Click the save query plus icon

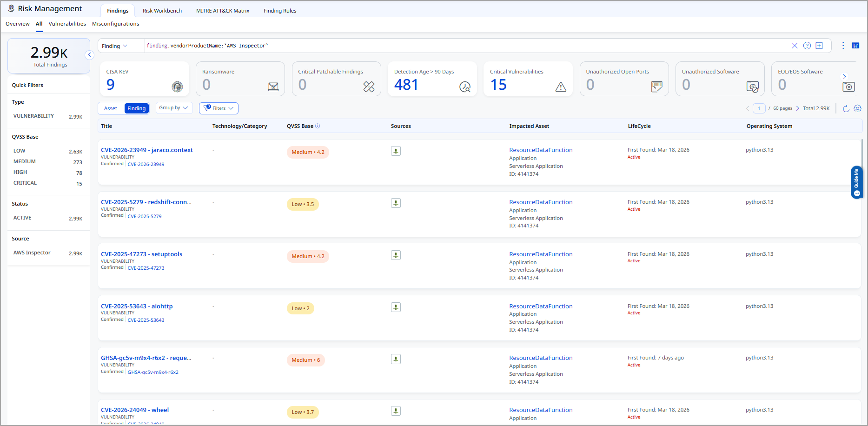pyautogui.click(x=819, y=46)
